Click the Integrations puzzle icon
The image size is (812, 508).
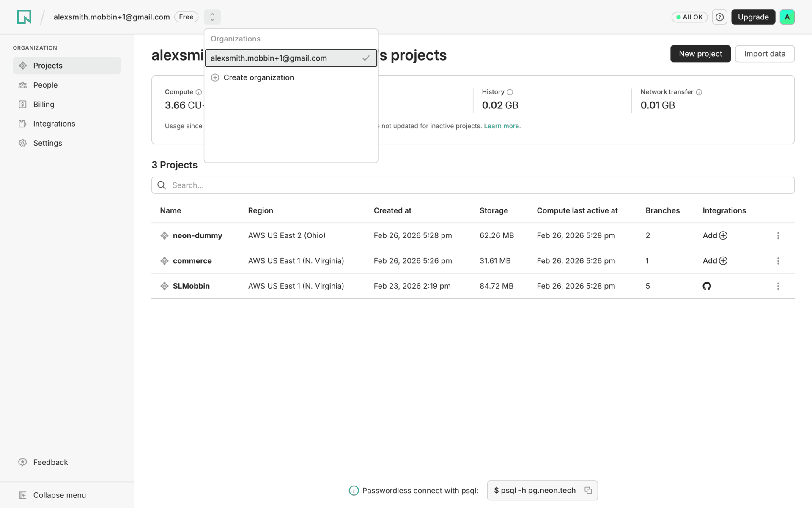[23, 124]
